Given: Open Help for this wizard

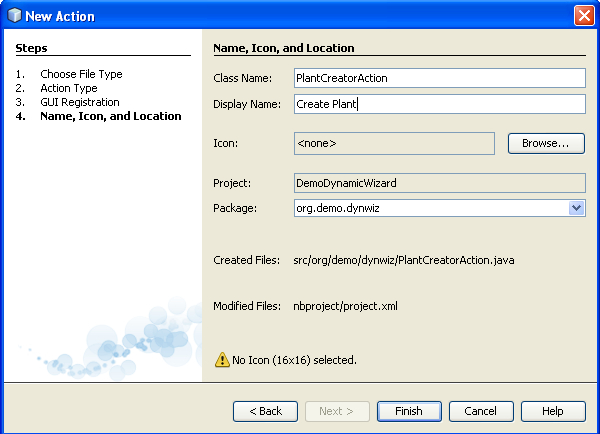Looking at the screenshot, I should [551, 411].
